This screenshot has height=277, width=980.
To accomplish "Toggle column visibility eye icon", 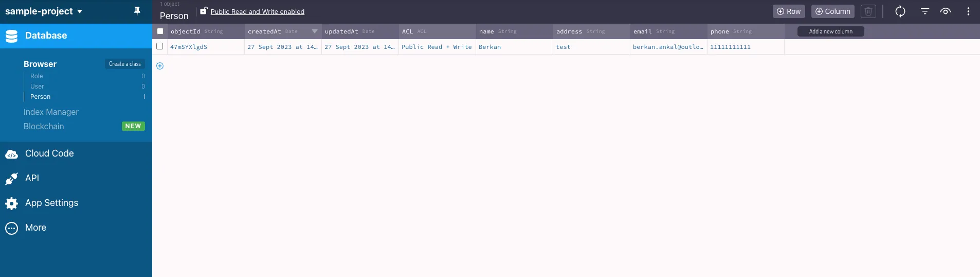I will (946, 11).
